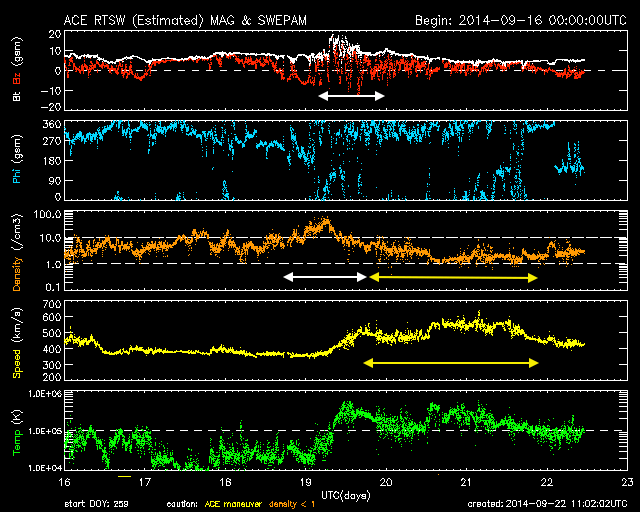Click the "-10" tick on the Bt Bz axis
640x512 pixels.
point(51,90)
